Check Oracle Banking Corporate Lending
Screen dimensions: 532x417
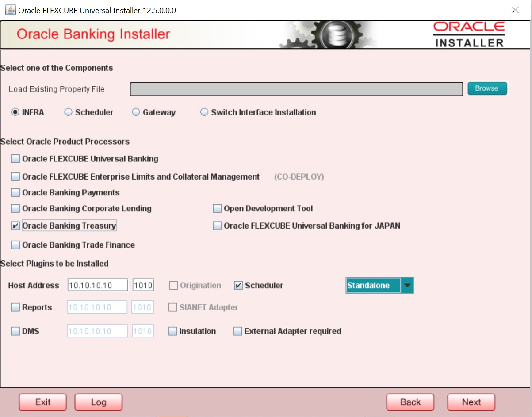click(x=15, y=209)
